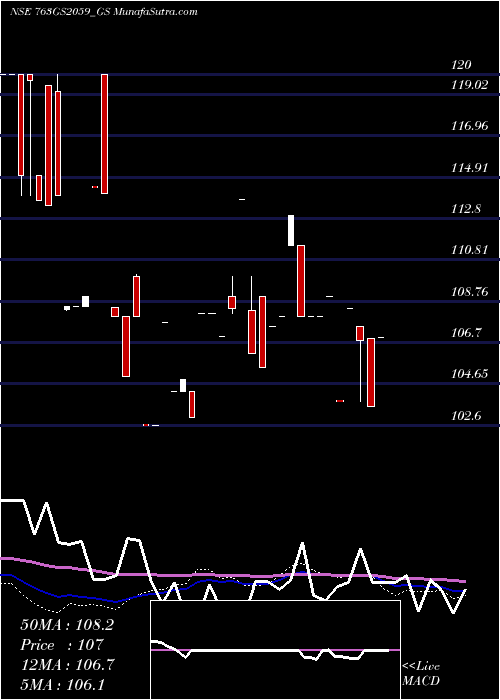
Task: Click the 112.8 price level label
Action: [466, 209]
